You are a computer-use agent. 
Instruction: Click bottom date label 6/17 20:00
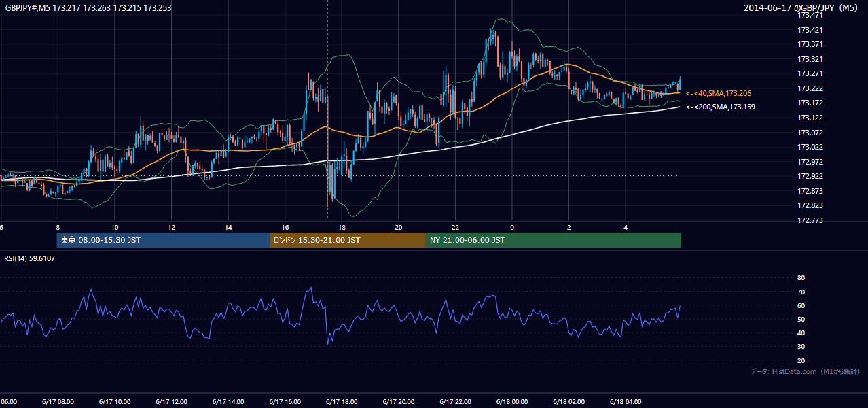pos(399,402)
